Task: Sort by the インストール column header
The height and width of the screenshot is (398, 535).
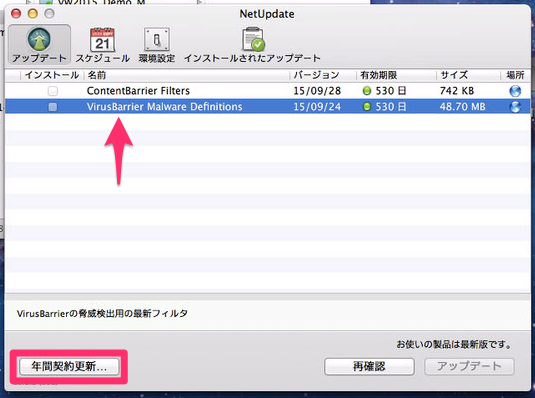Action: (52, 75)
